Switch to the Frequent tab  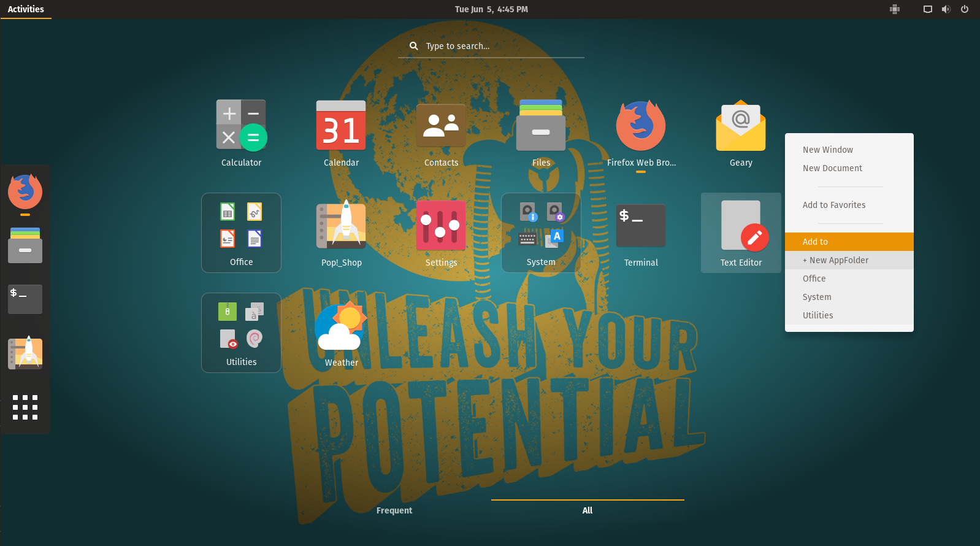coord(394,510)
